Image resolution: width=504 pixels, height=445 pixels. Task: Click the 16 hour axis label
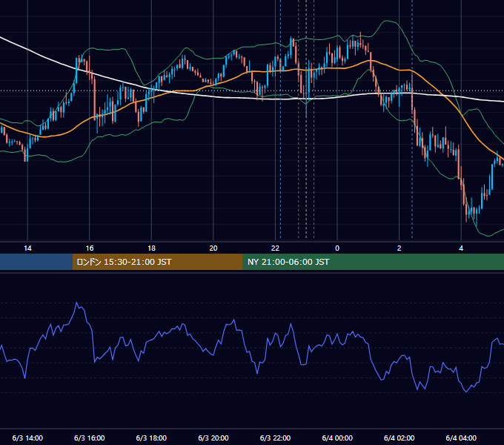pos(90,248)
